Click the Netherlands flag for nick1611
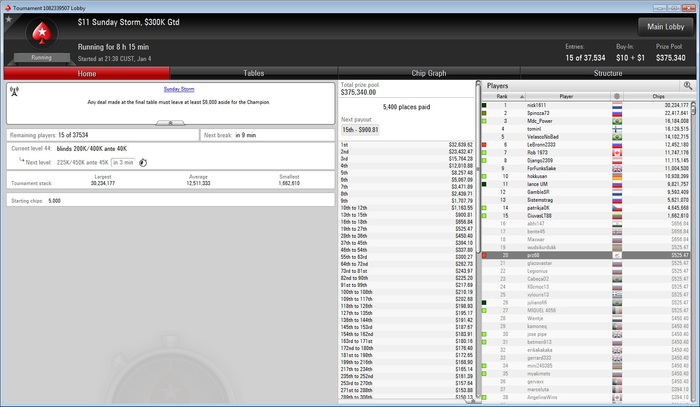Image resolution: width=700 pixels, height=407 pixels. 617,106
